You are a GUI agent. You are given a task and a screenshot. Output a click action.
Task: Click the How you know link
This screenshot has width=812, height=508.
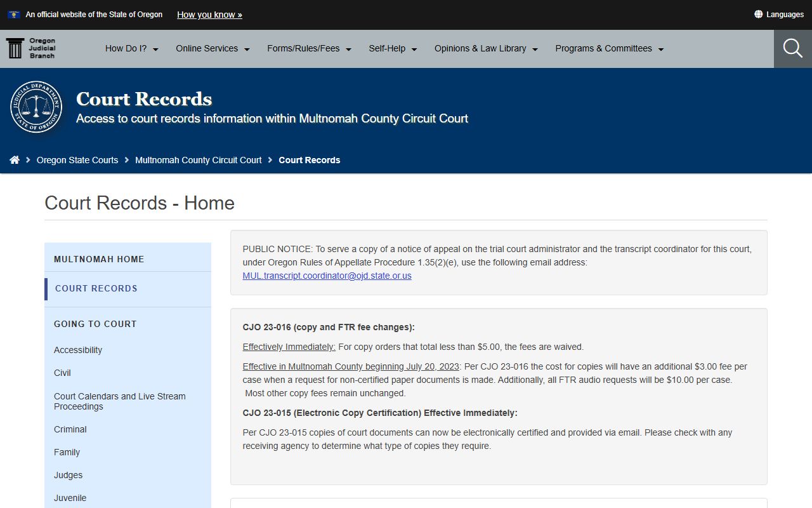(209, 15)
